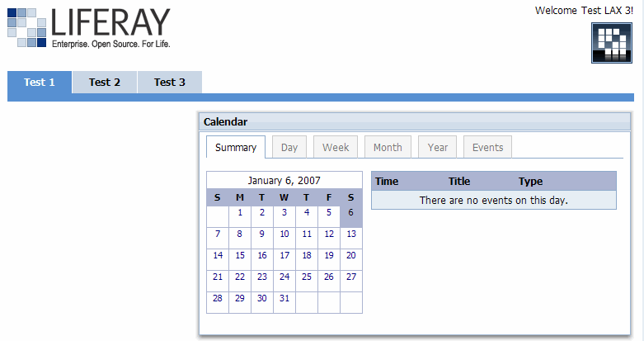Open day 28 in the calendar

pyautogui.click(x=218, y=298)
